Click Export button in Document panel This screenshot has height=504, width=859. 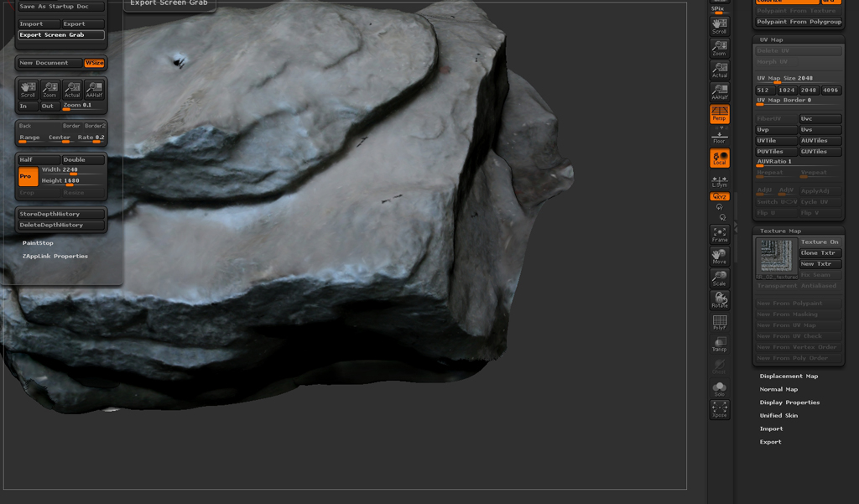[83, 24]
